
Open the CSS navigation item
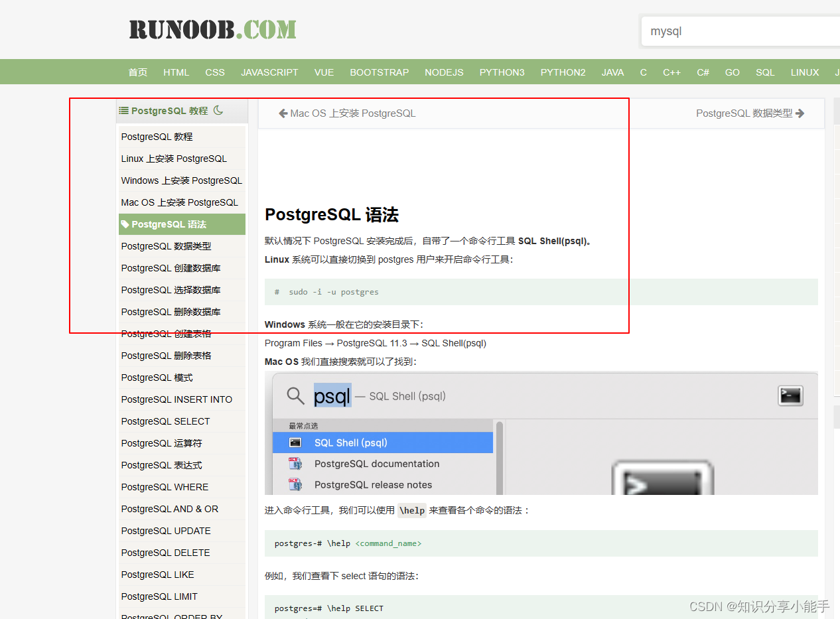click(215, 72)
